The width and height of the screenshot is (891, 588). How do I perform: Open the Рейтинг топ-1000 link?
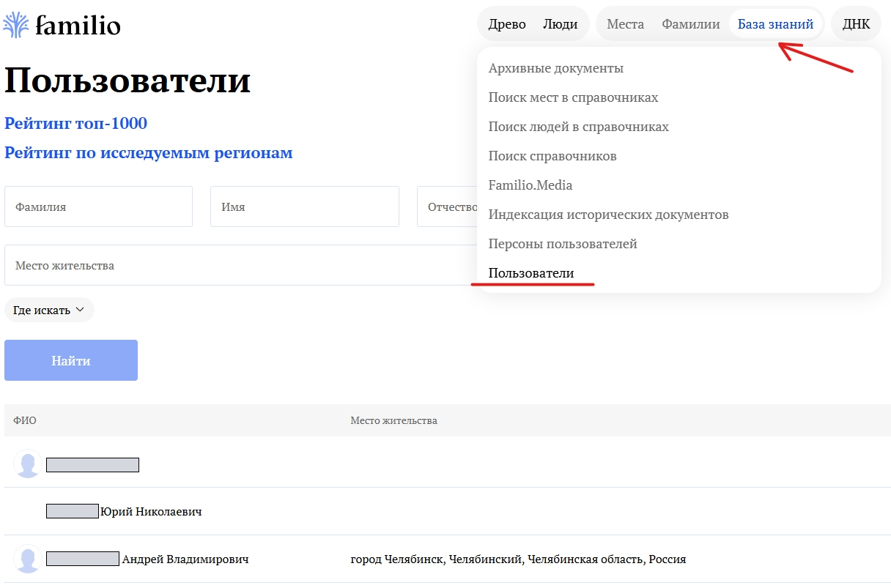click(x=75, y=123)
